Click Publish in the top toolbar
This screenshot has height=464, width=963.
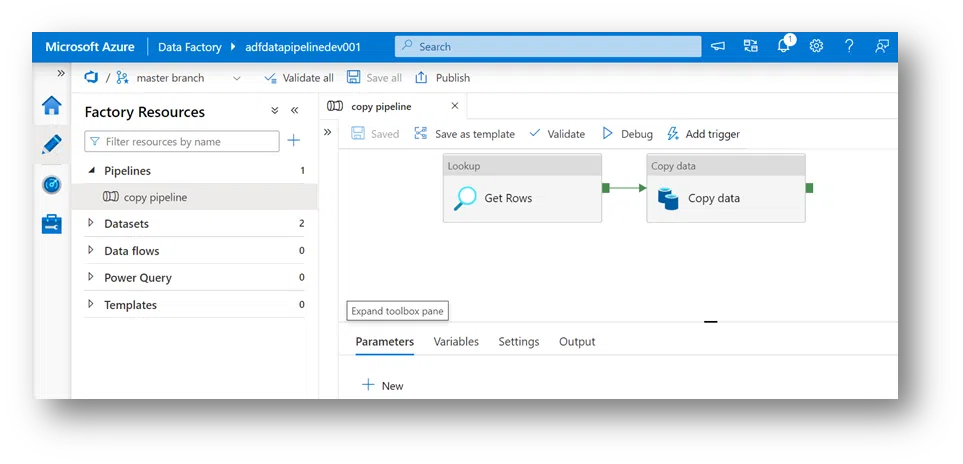click(x=442, y=78)
